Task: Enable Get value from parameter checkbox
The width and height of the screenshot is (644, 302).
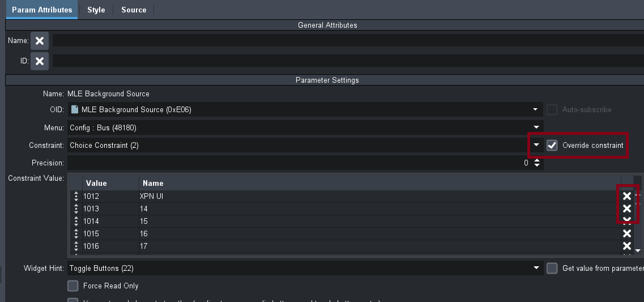Action: (552, 268)
